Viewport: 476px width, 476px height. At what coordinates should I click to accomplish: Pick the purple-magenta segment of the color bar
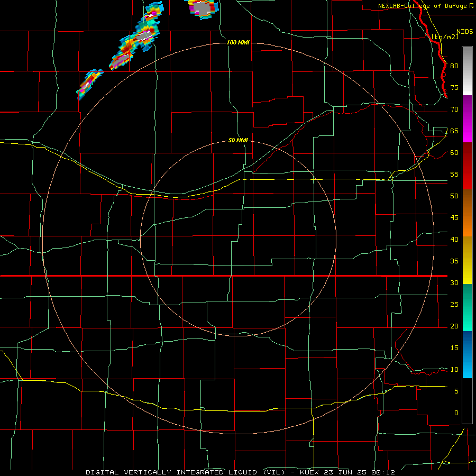[467, 119]
